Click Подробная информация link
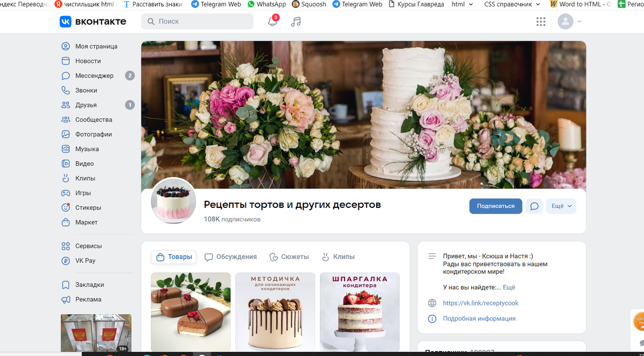Screen dimensions: 644x356 479,318
